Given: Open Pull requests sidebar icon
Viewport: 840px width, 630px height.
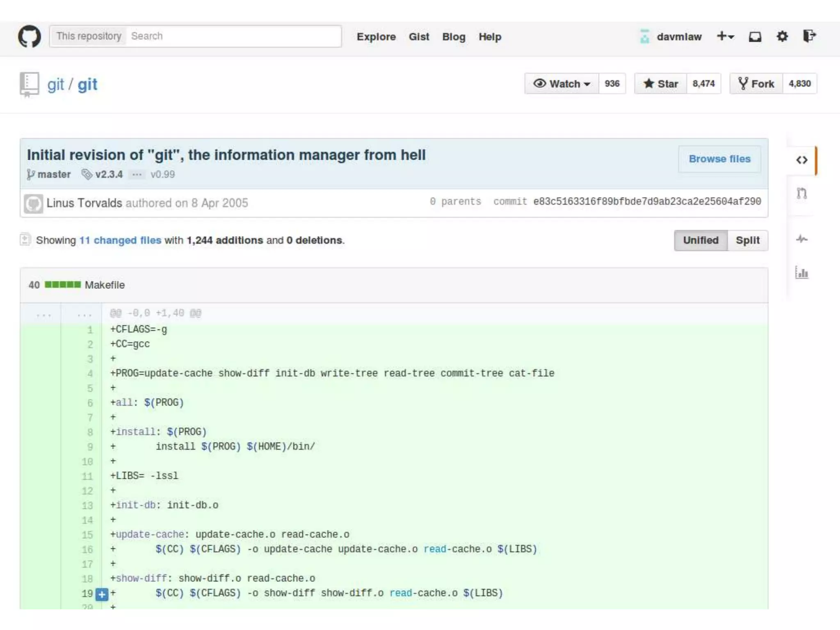Looking at the screenshot, I should [802, 193].
